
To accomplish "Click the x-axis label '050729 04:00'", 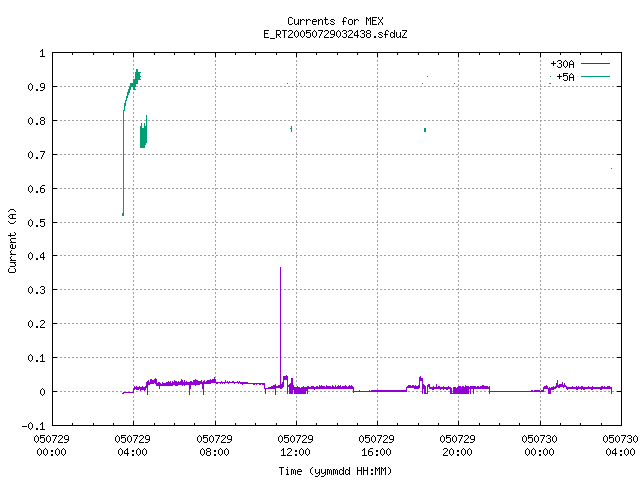I will pos(133,445).
